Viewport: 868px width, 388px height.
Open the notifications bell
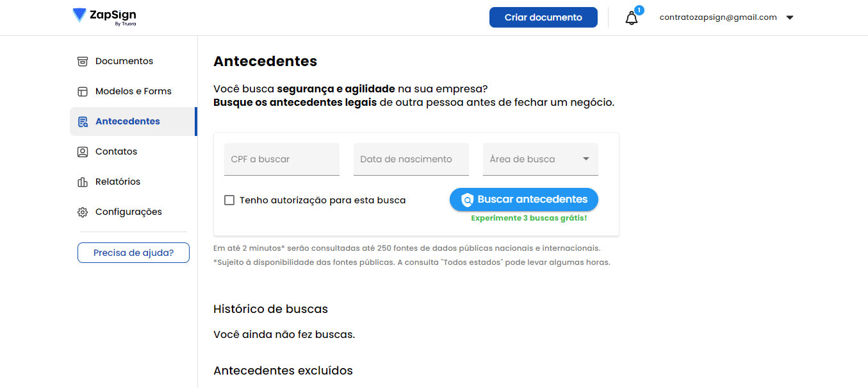click(632, 18)
